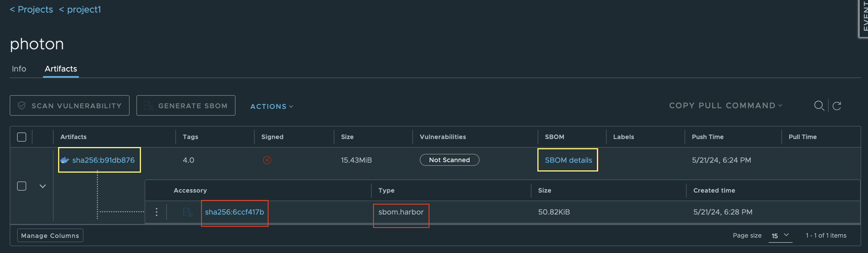Click the Docker whale artifact icon
This screenshot has height=253, width=868.
[x=65, y=160]
